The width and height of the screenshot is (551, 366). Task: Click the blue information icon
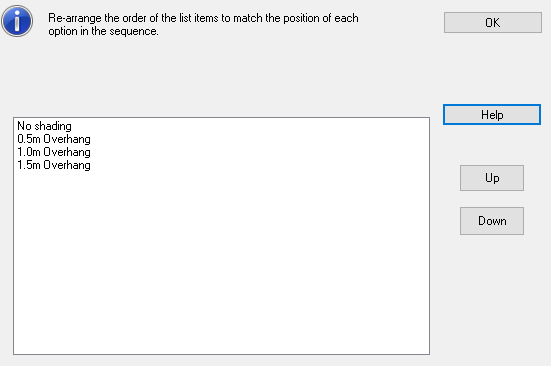pos(17,21)
